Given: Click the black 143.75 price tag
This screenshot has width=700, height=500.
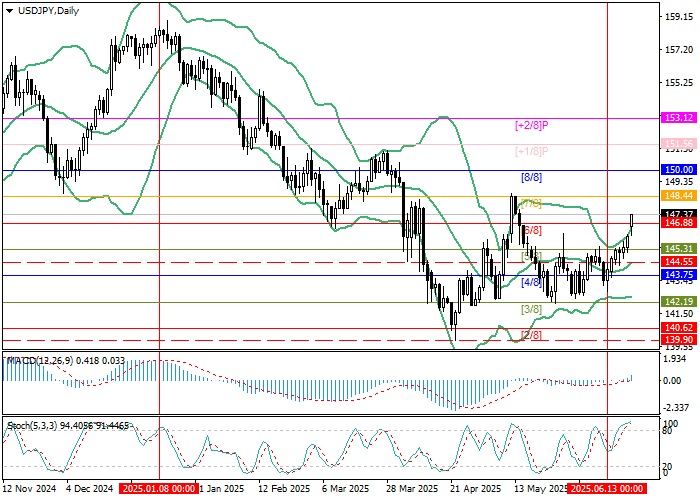Looking at the screenshot, I should 679,275.
